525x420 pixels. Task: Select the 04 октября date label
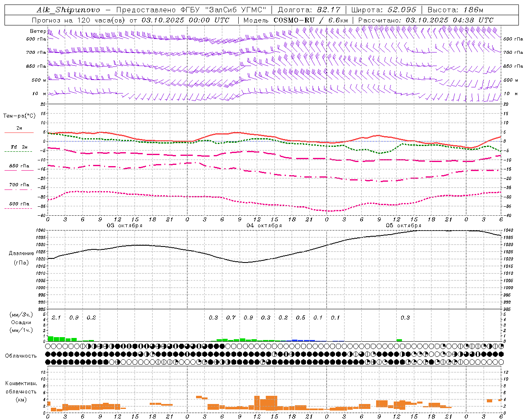(x=264, y=226)
